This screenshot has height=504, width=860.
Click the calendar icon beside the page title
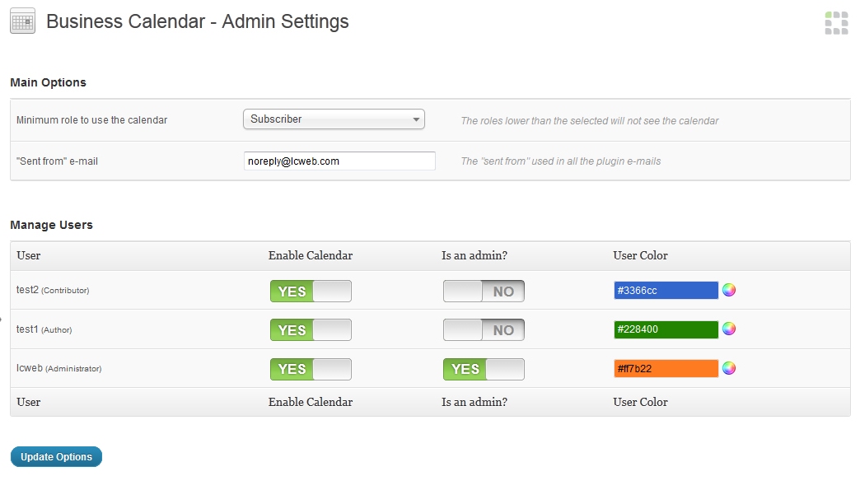coord(22,21)
